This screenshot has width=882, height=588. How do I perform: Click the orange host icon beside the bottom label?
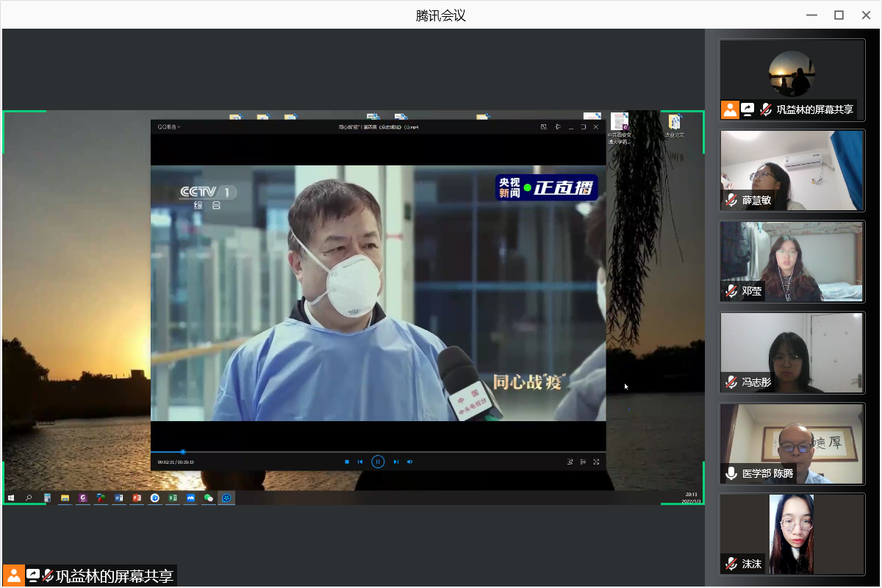pyautogui.click(x=14, y=576)
